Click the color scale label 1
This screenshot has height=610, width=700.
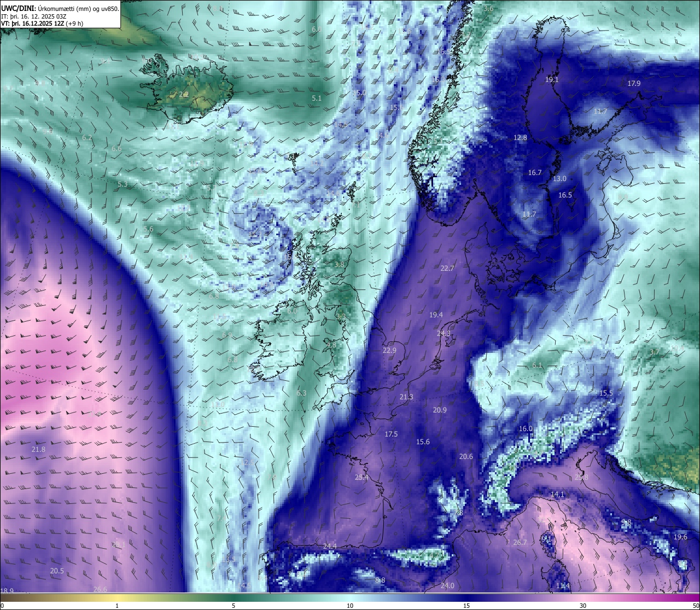pos(117,606)
